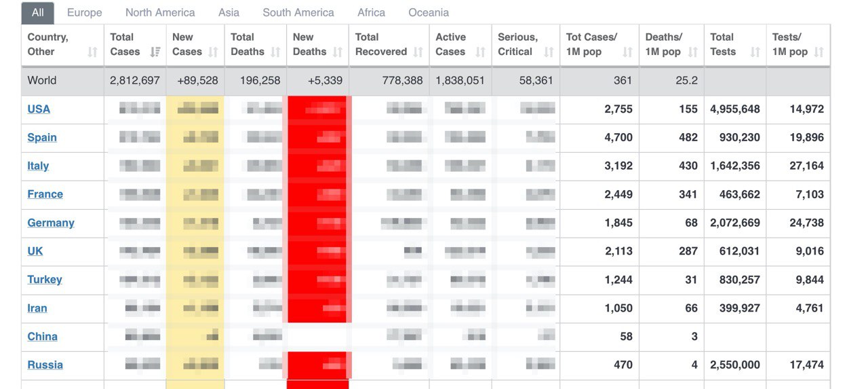Screen dimensions: 868x389
Task: Switch to the Europe tab
Action: [x=85, y=12]
